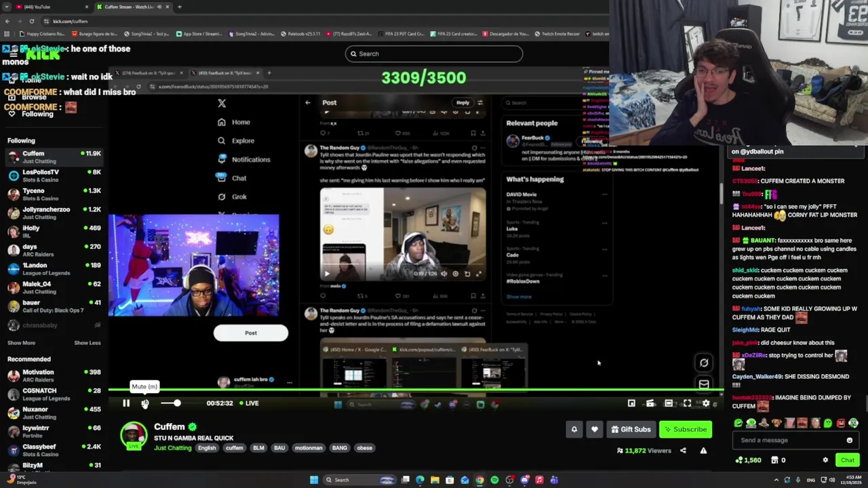Open the Windows Start menu

click(314, 480)
